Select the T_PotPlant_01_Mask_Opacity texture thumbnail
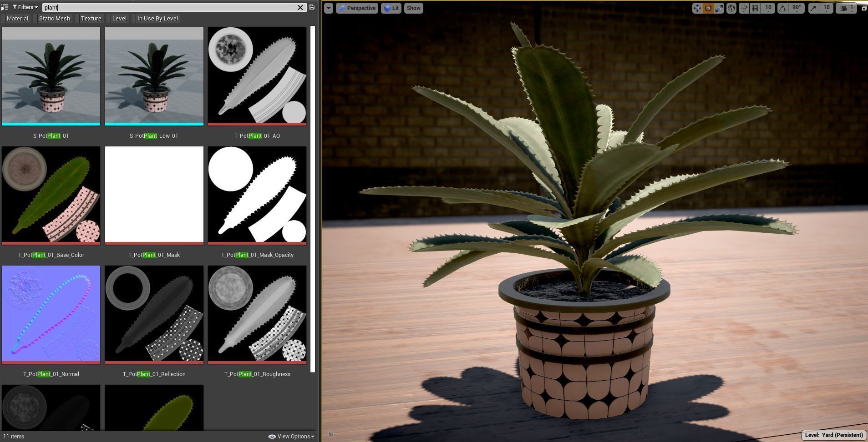The width and height of the screenshot is (868, 442). pyautogui.click(x=257, y=196)
